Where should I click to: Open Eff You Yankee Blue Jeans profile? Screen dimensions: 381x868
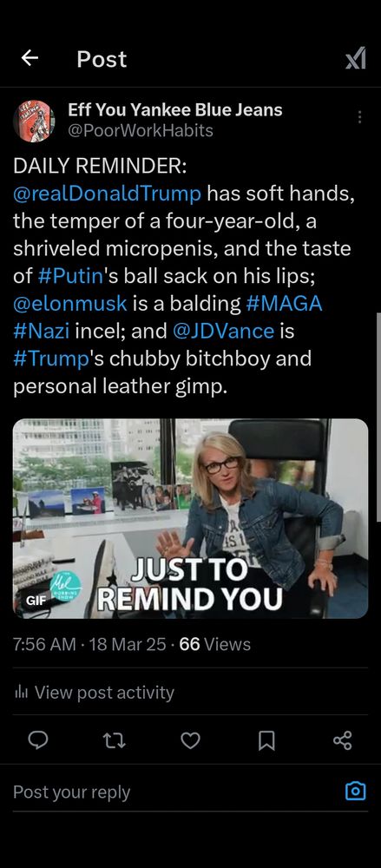tap(175, 109)
